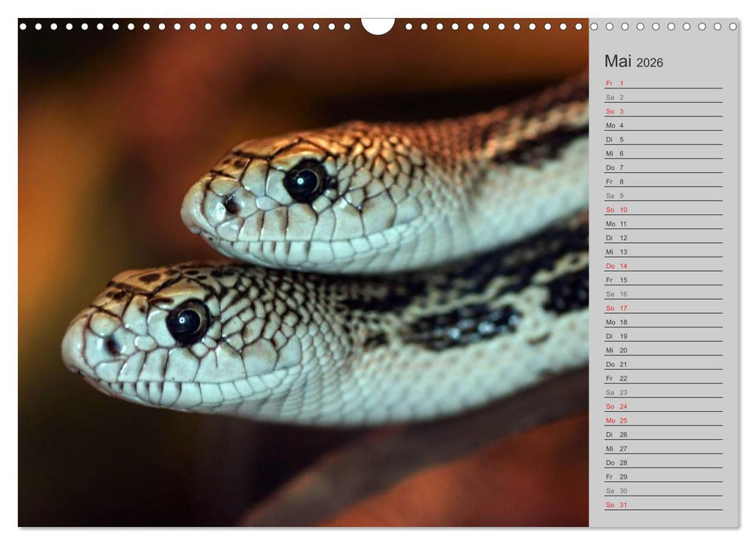Viewport: 756px width, 545px height.
Task: Click the Wednesday 13 calendar line
Action: pos(663,251)
